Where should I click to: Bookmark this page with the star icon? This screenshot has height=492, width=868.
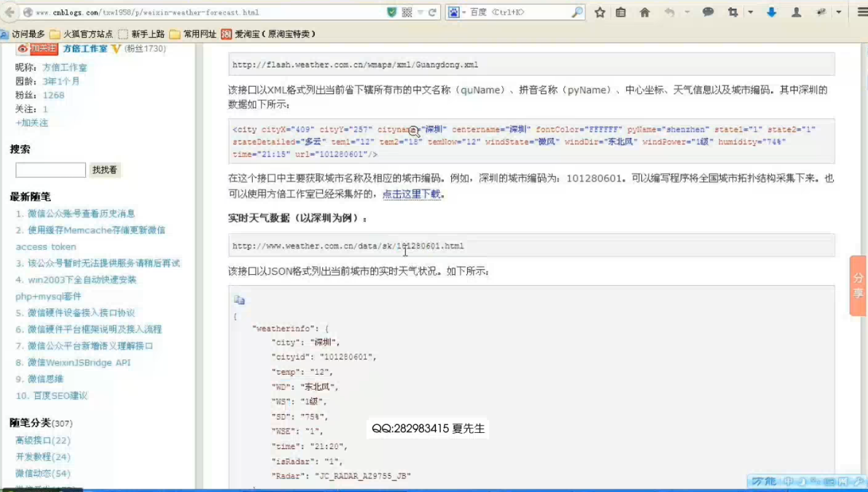tap(600, 12)
